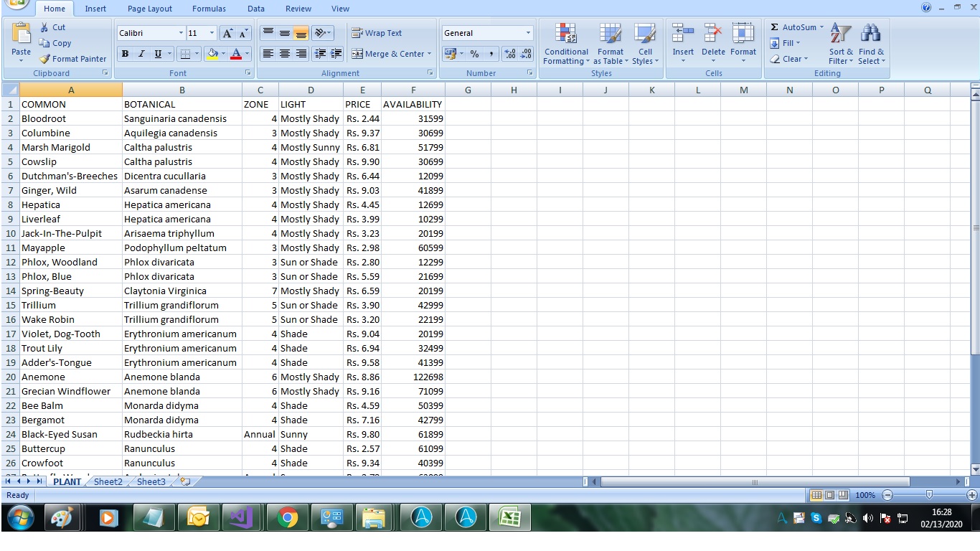980x551 pixels.
Task: Switch to the Formulas ribbon tab
Action: point(209,9)
